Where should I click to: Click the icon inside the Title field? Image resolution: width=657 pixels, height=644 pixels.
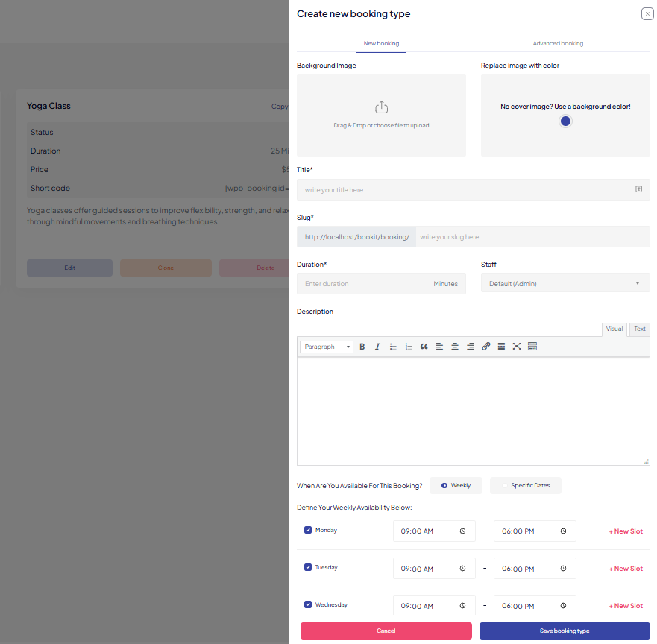click(x=638, y=189)
